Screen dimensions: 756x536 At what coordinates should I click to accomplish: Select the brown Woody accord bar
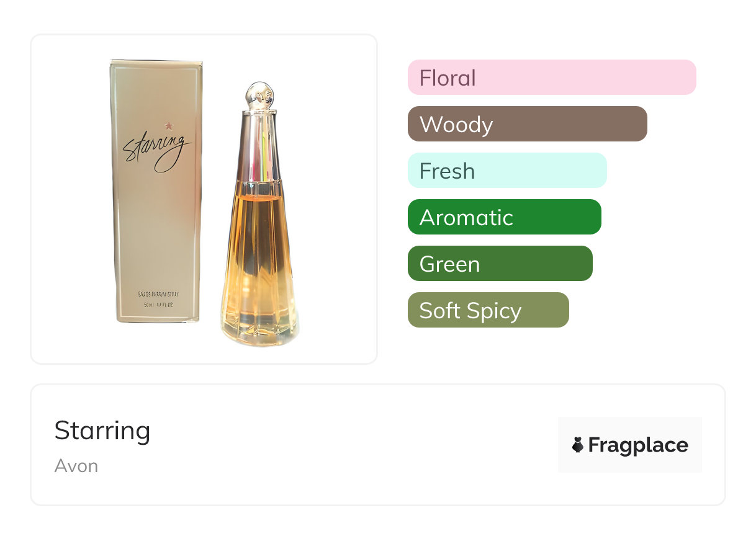click(527, 124)
